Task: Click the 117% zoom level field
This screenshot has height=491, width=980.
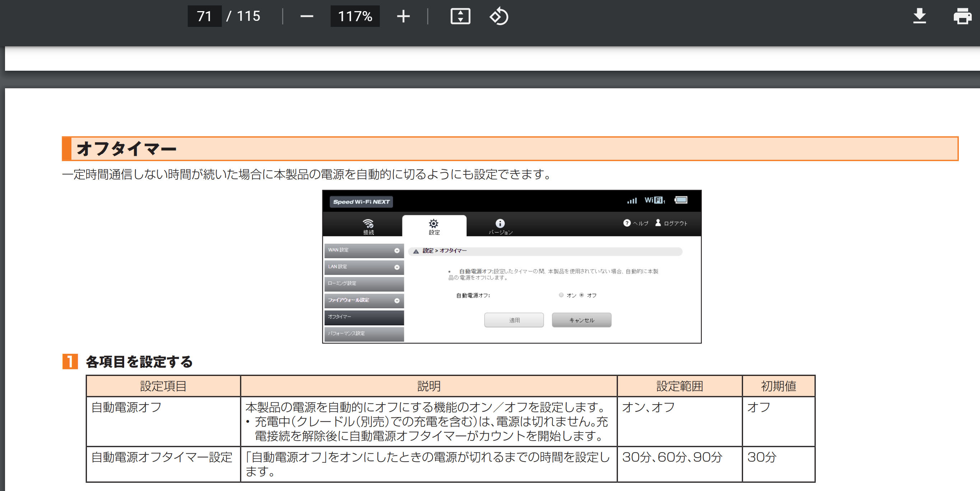Action: [355, 17]
